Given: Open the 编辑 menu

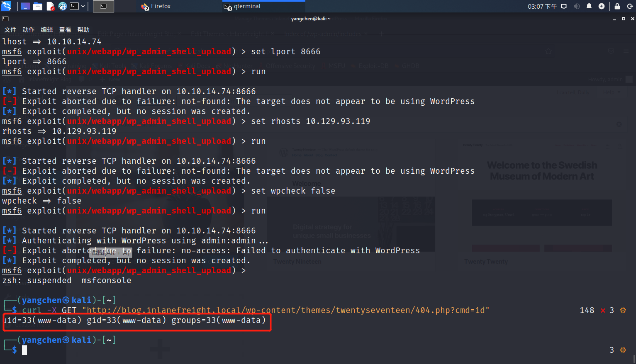Looking at the screenshot, I should 47,30.
